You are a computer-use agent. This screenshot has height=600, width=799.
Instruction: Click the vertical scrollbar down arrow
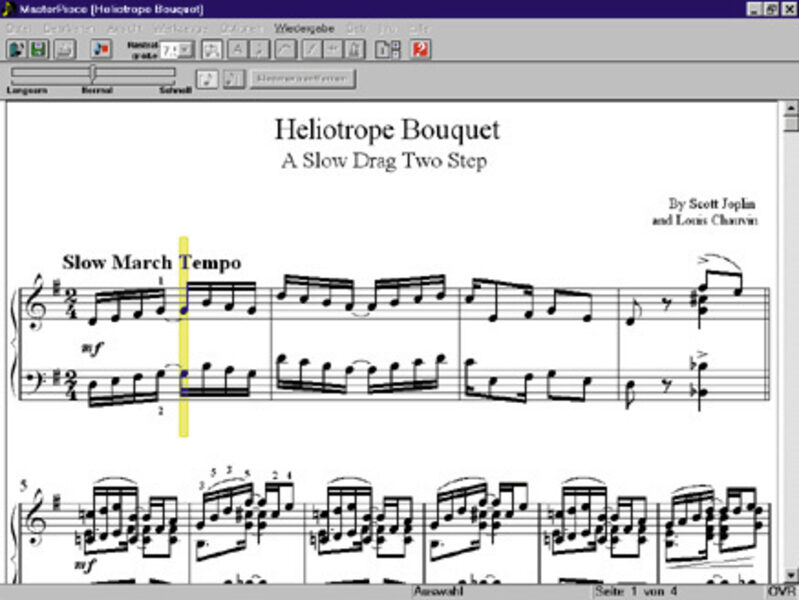point(791,576)
